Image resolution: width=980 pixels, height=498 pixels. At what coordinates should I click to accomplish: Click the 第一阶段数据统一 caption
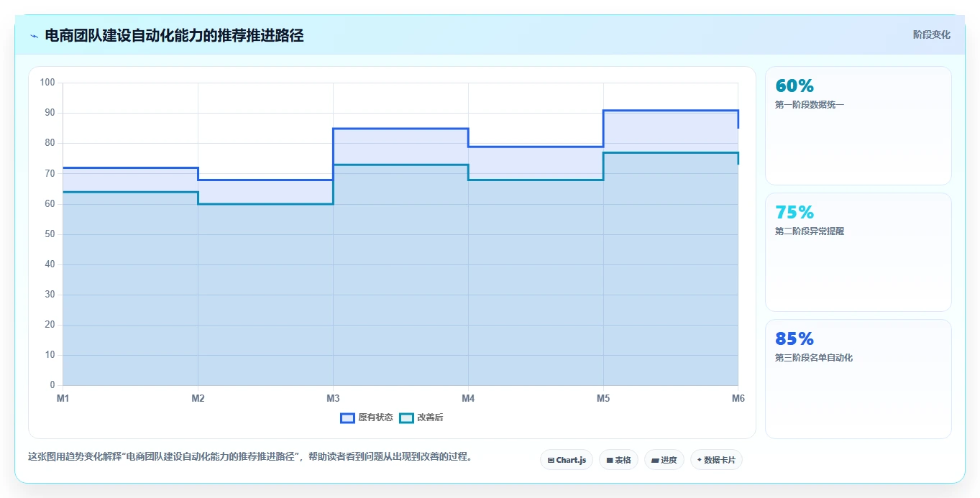coord(810,105)
